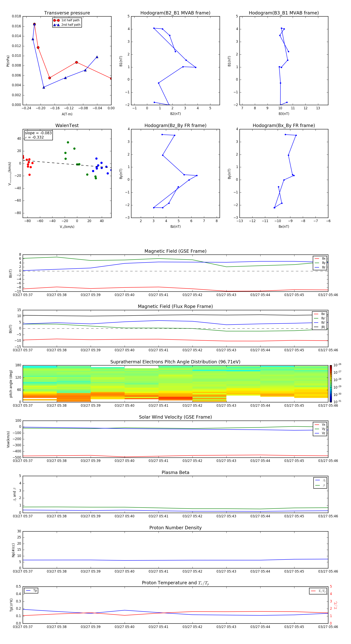Viewport: 351px width, 644px height.
Task: Click the 'Np(#/cc)' y-axis label
Action: coord(13,550)
